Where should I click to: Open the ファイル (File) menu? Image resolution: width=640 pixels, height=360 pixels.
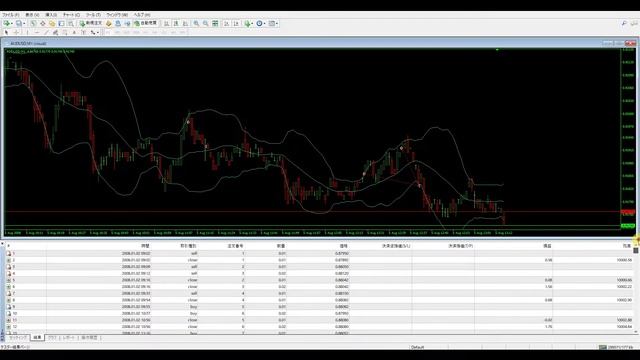click(11, 15)
